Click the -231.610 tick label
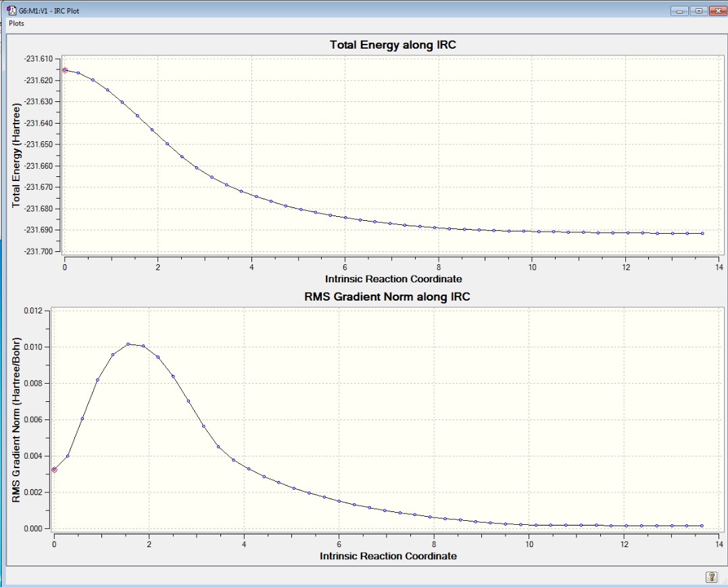Image resolution: width=728 pixels, height=587 pixels. [39, 59]
